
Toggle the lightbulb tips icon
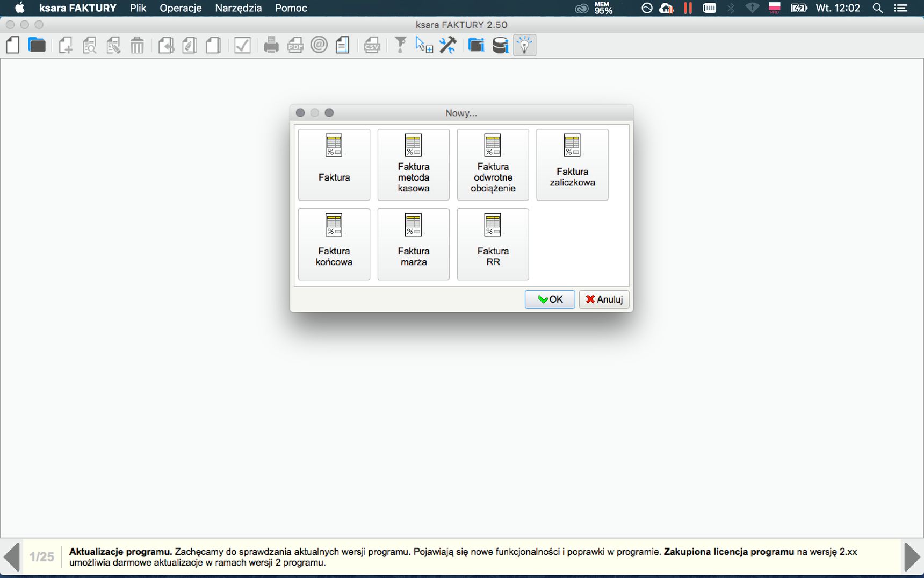click(525, 45)
